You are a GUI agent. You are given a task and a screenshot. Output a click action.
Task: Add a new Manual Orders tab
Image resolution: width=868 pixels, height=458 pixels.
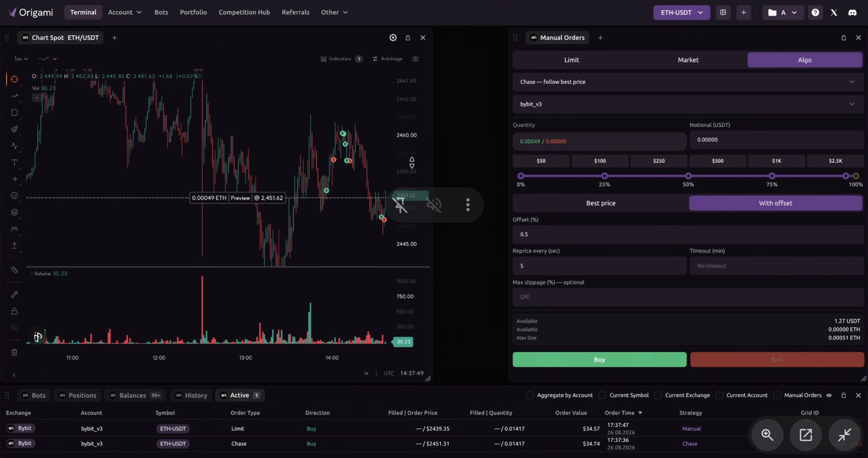[x=600, y=38]
